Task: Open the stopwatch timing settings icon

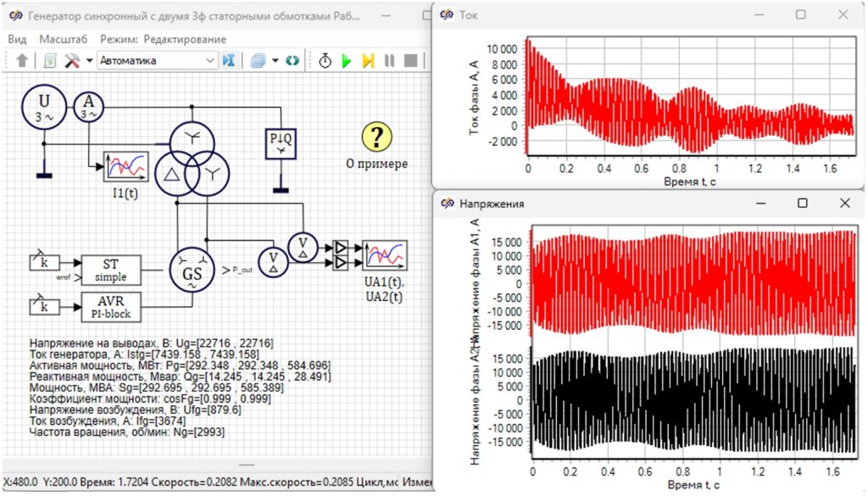Action: coord(325,60)
